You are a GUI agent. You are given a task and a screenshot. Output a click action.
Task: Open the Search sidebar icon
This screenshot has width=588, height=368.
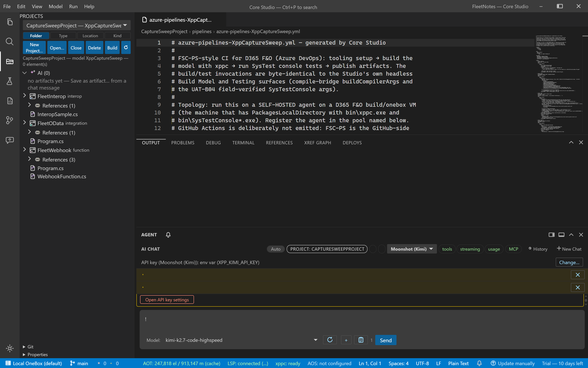[x=10, y=42]
